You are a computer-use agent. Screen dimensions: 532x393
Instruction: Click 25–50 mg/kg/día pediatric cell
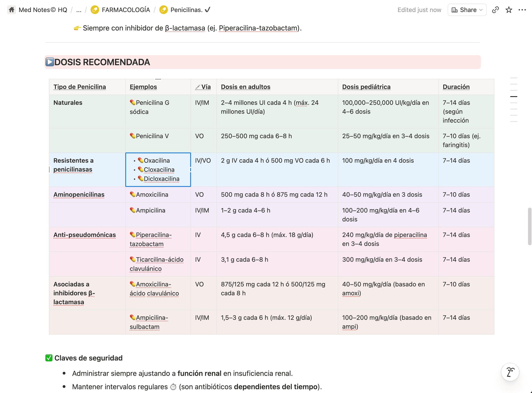coord(388,140)
